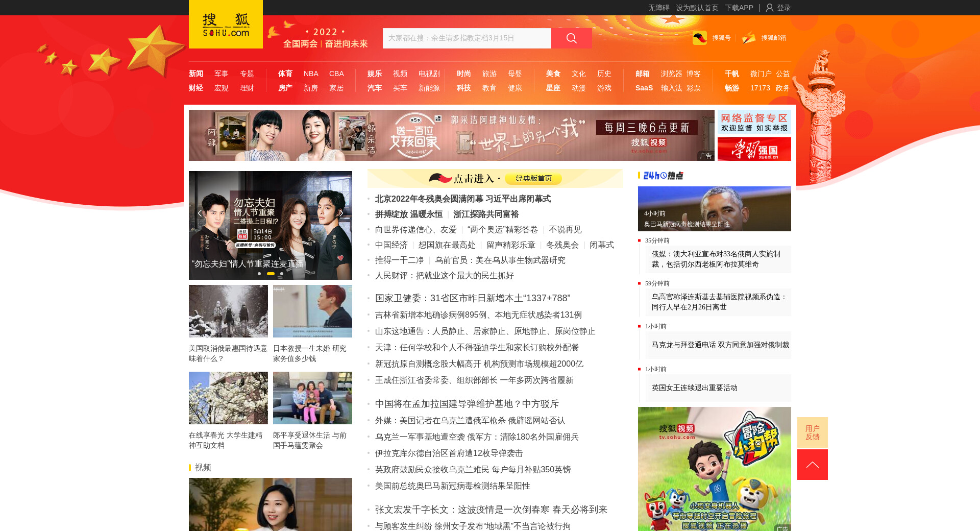Open the snowy soldiers news thumbnail
Screen dimensions: 980x531
pyautogui.click(x=228, y=311)
